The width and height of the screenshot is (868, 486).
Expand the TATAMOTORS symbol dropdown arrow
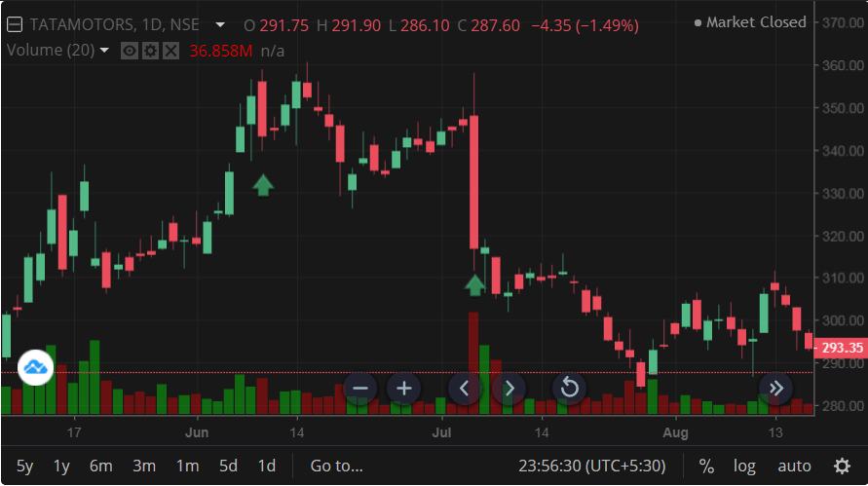coord(220,23)
